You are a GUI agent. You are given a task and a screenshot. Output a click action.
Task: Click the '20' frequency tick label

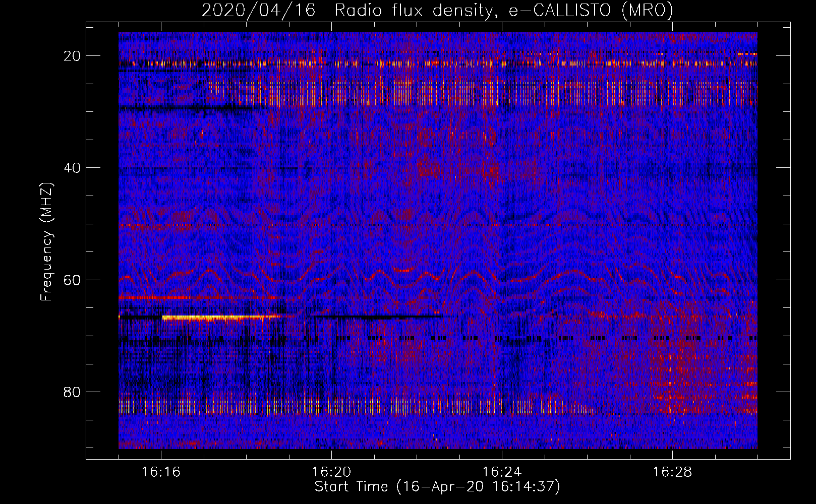point(73,56)
